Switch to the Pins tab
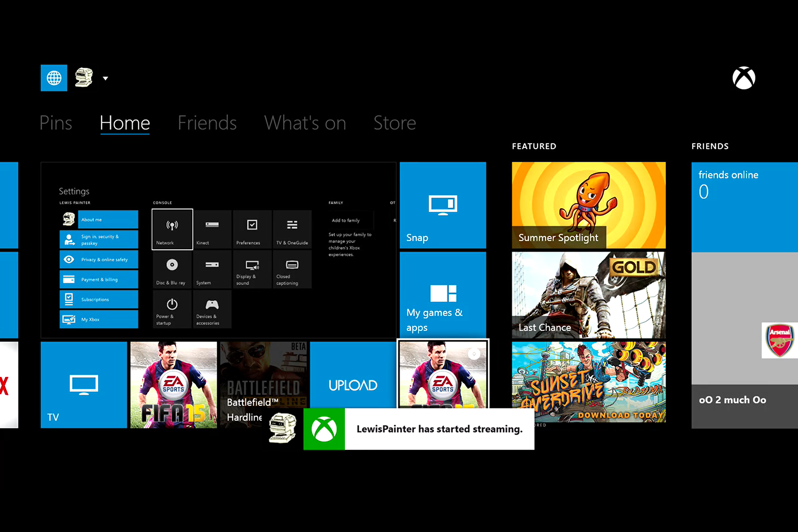Image resolution: width=798 pixels, height=532 pixels. pos(56,123)
